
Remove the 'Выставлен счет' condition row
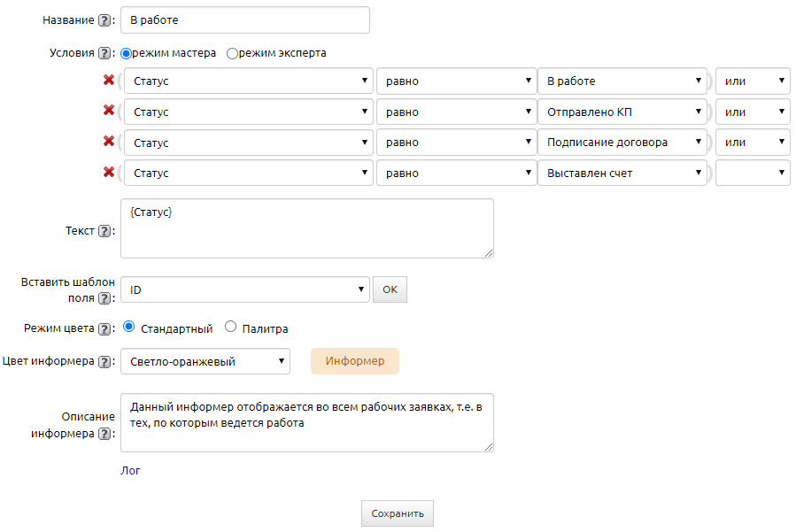click(x=109, y=173)
